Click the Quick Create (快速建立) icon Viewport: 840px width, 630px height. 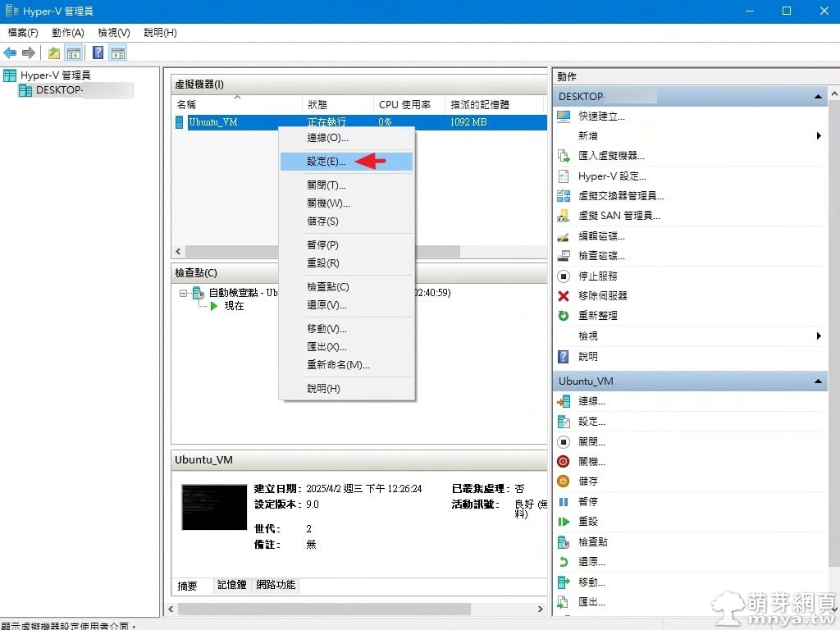click(x=564, y=116)
